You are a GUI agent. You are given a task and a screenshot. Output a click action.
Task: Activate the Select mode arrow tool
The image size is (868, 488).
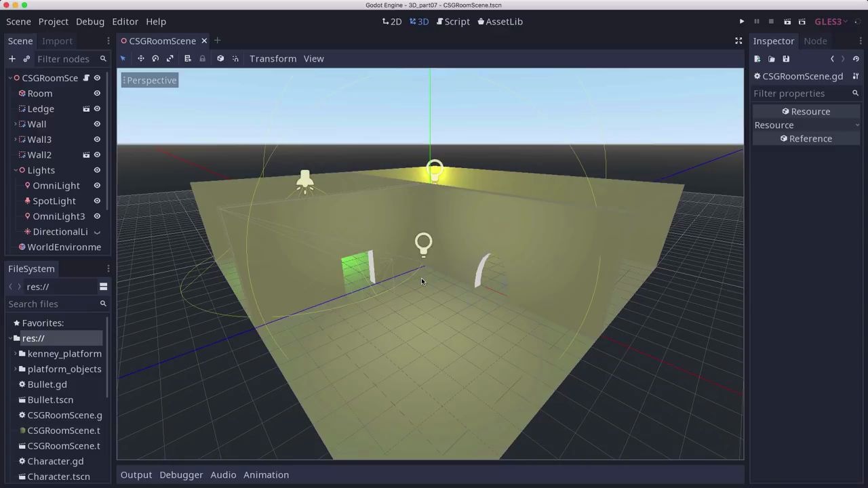(123, 58)
